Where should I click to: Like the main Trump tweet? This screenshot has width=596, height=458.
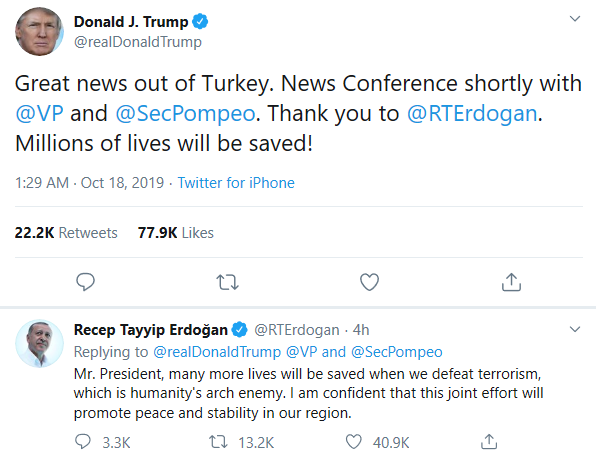pos(369,282)
